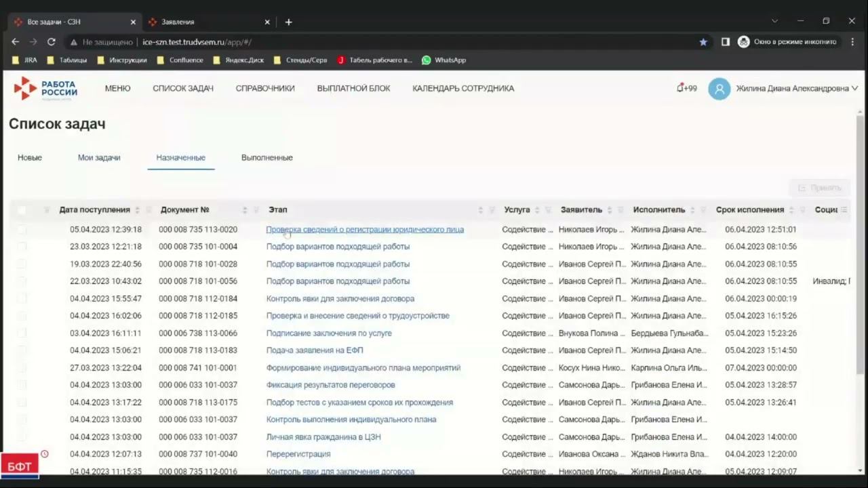
Task: Open Confluence bookmark folder
Action: pos(180,60)
